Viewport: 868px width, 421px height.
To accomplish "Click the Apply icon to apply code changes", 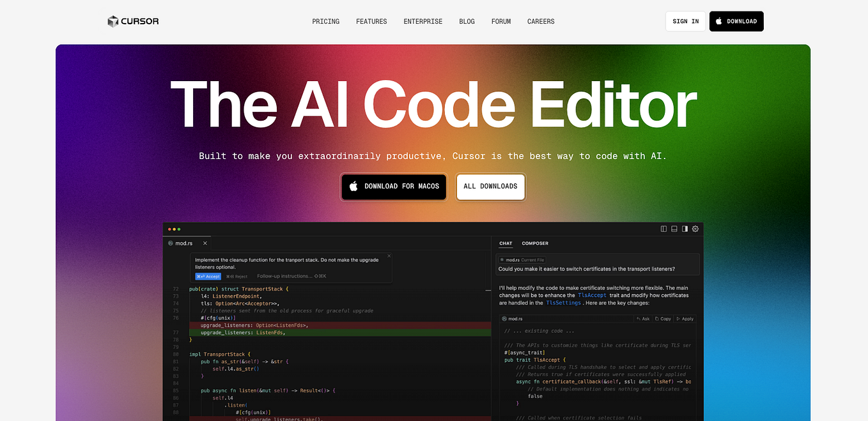I will (x=678, y=318).
